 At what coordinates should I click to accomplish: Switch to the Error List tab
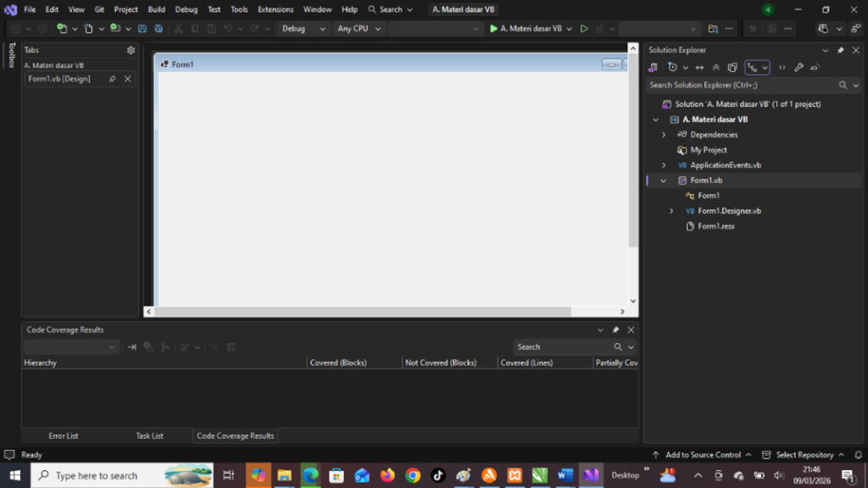click(64, 435)
